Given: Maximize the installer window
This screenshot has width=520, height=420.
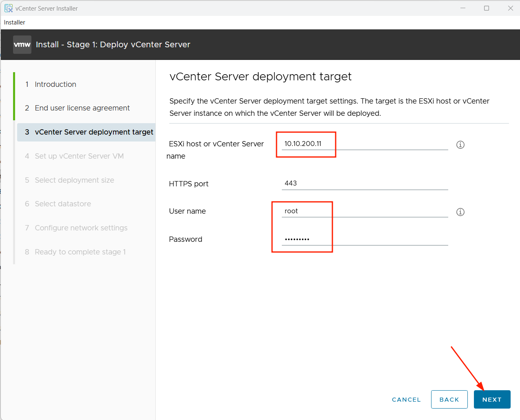Looking at the screenshot, I should 487,8.
